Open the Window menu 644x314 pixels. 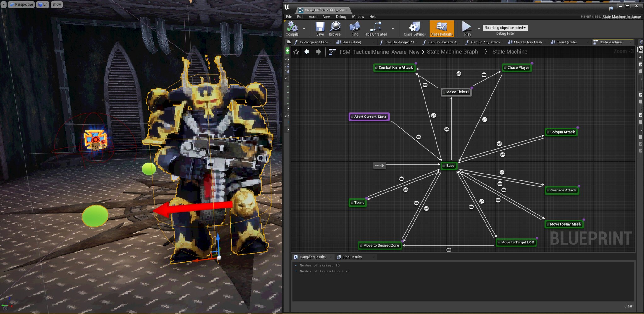[x=358, y=17]
